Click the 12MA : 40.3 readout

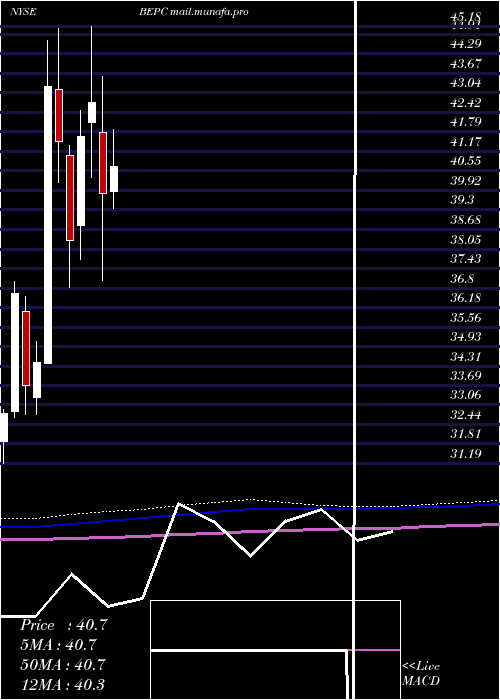[62, 684]
